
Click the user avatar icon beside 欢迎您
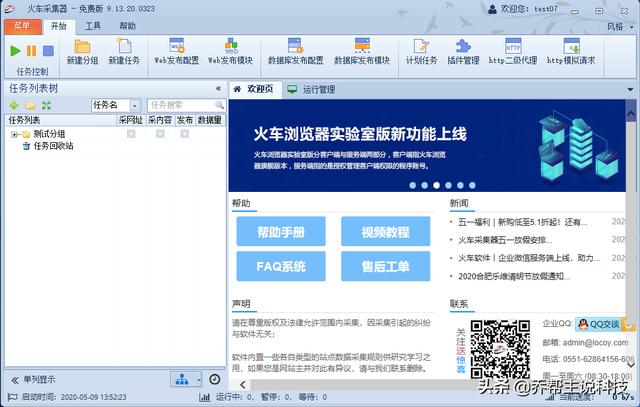coord(492,9)
